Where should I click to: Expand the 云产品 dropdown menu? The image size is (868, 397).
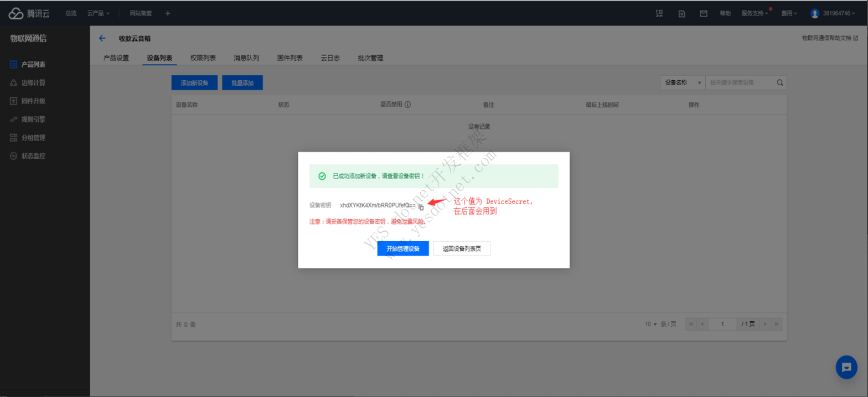(x=98, y=13)
